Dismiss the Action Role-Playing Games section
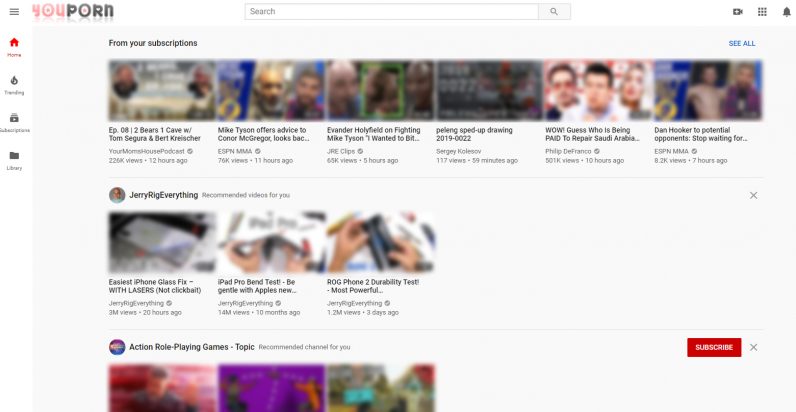The image size is (796, 412). click(x=753, y=347)
